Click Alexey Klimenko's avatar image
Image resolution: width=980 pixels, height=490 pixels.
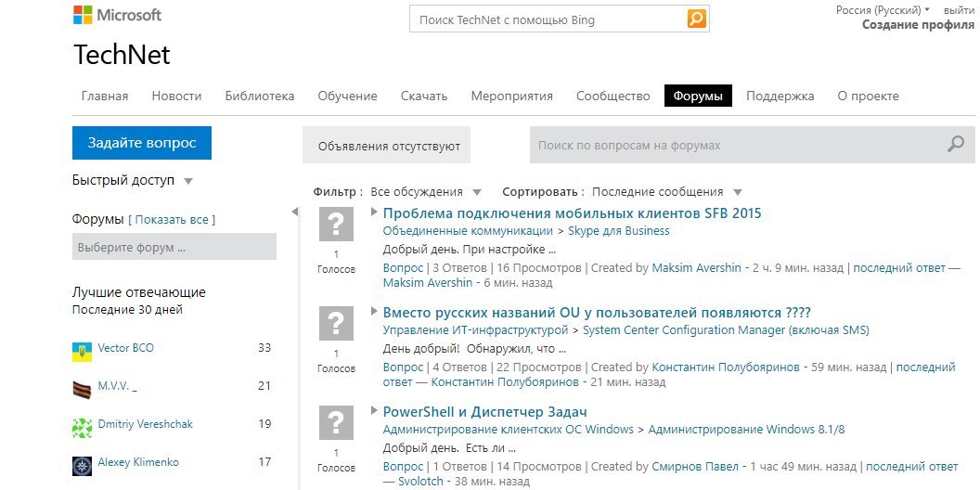82,466
